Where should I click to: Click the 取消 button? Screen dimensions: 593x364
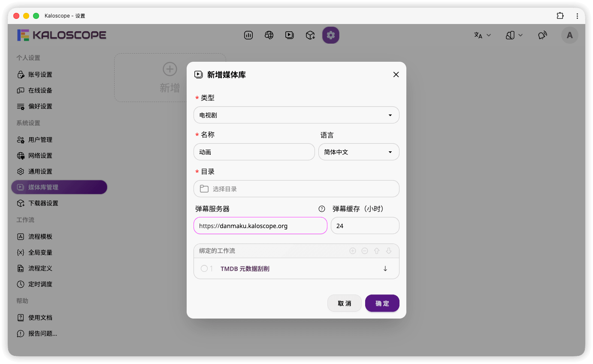tap(345, 303)
